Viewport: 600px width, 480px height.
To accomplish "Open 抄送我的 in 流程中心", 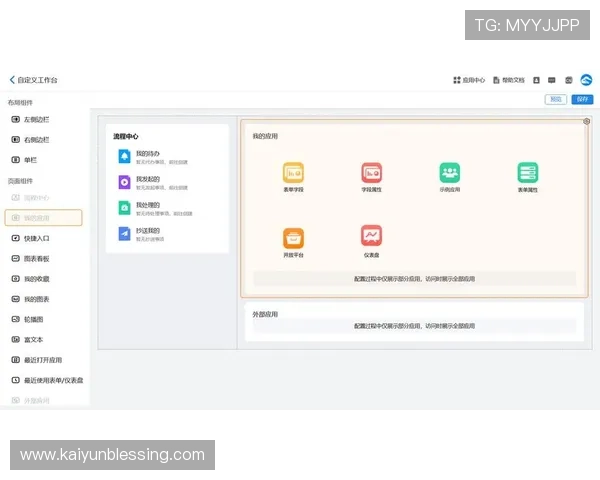I will click(142, 234).
